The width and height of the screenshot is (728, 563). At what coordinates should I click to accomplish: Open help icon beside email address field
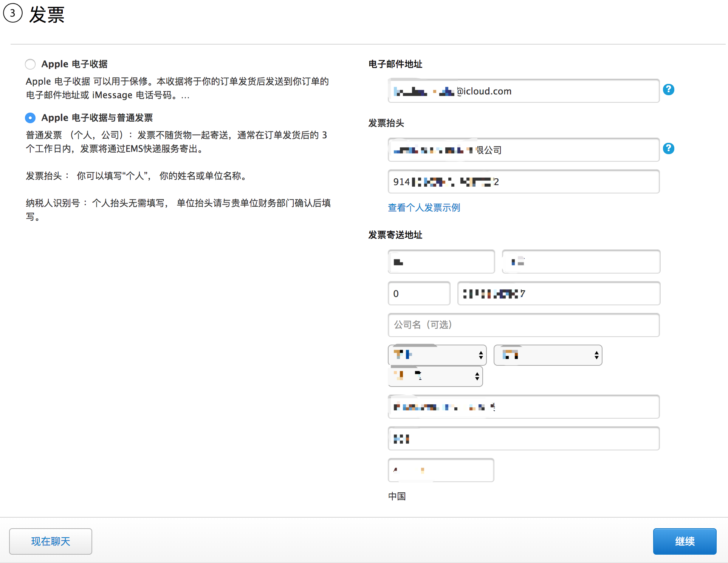[x=668, y=90]
